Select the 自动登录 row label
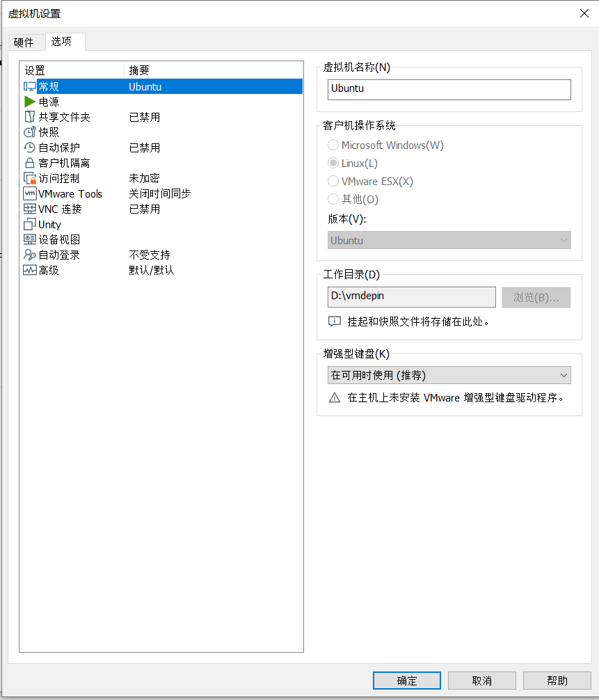Screen dimensions: 599x700 pos(59,255)
